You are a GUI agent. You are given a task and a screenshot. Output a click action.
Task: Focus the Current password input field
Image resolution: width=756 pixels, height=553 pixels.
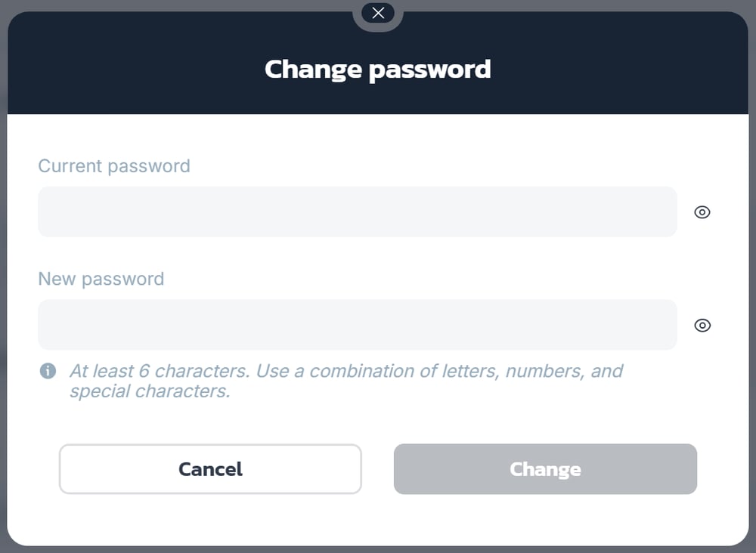(x=357, y=212)
